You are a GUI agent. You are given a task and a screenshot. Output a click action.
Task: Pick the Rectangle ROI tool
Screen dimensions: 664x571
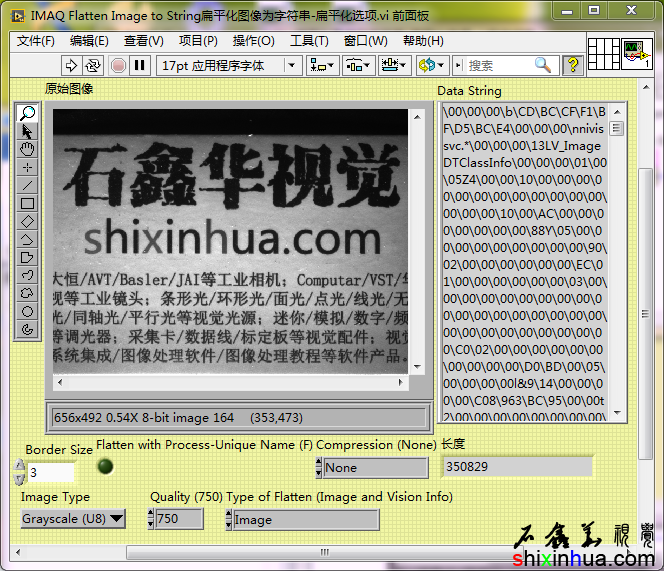pos(28,203)
